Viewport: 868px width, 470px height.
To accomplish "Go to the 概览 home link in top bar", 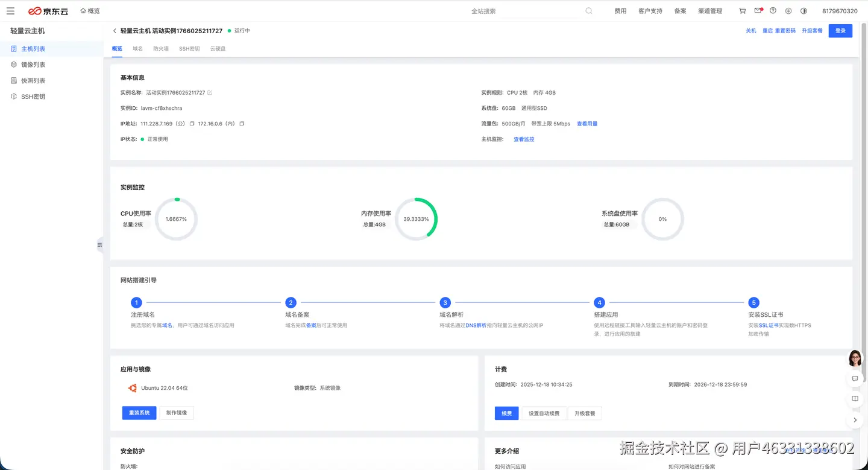I will click(x=90, y=11).
